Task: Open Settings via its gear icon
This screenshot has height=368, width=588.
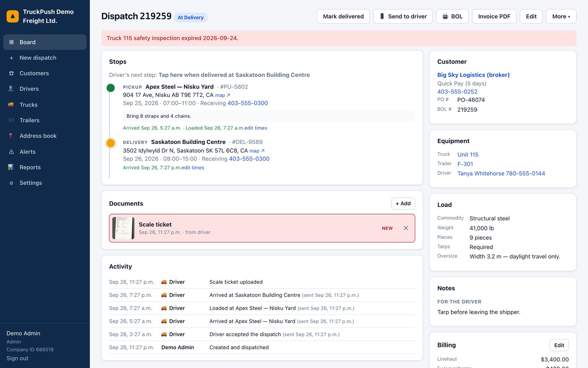Action: [x=11, y=183]
